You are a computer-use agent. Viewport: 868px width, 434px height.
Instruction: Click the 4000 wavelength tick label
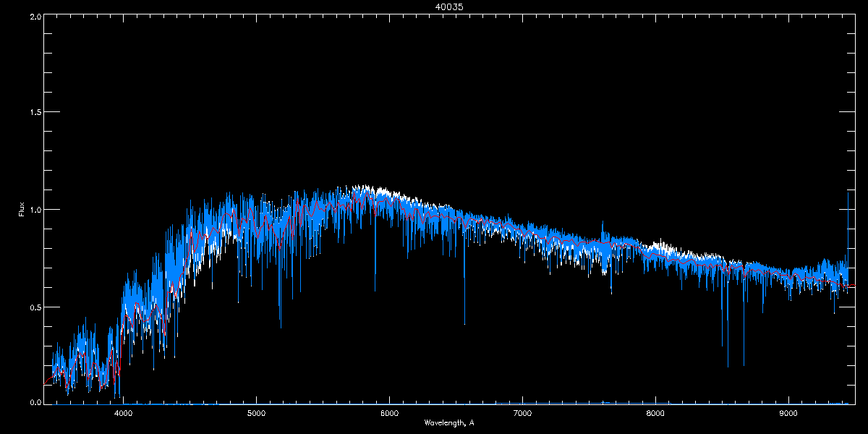[x=124, y=413]
